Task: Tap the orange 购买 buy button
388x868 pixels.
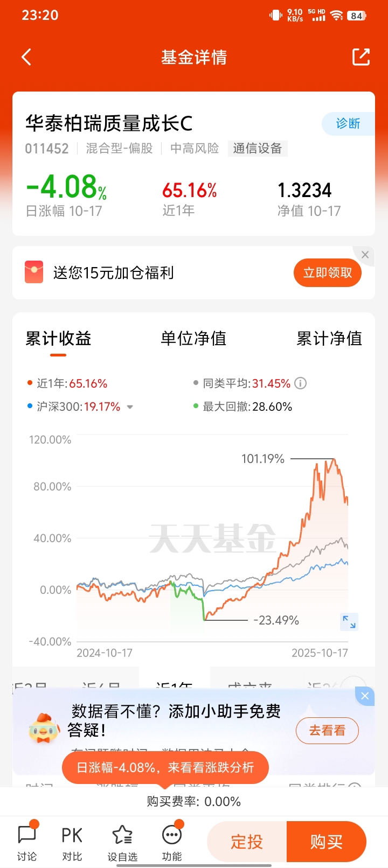Action: pyautogui.click(x=327, y=841)
